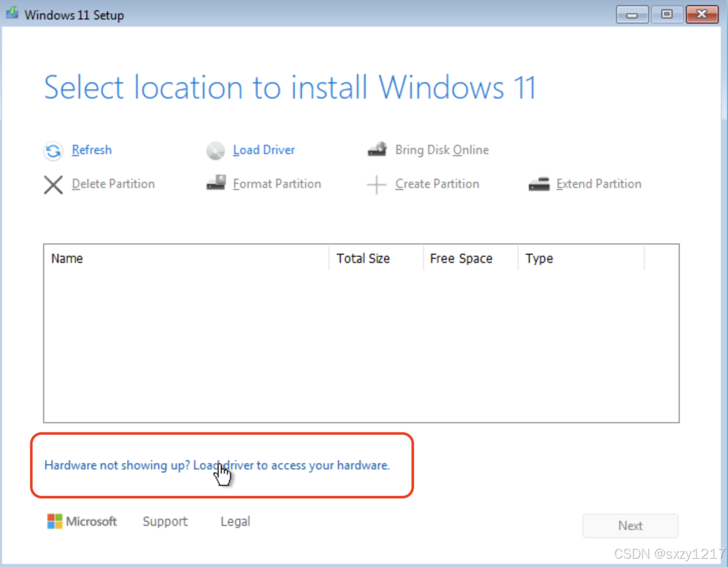This screenshot has height=567, width=728.
Task: Click the Extend Partition icon
Action: pyautogui.click(x=540, y=184)
